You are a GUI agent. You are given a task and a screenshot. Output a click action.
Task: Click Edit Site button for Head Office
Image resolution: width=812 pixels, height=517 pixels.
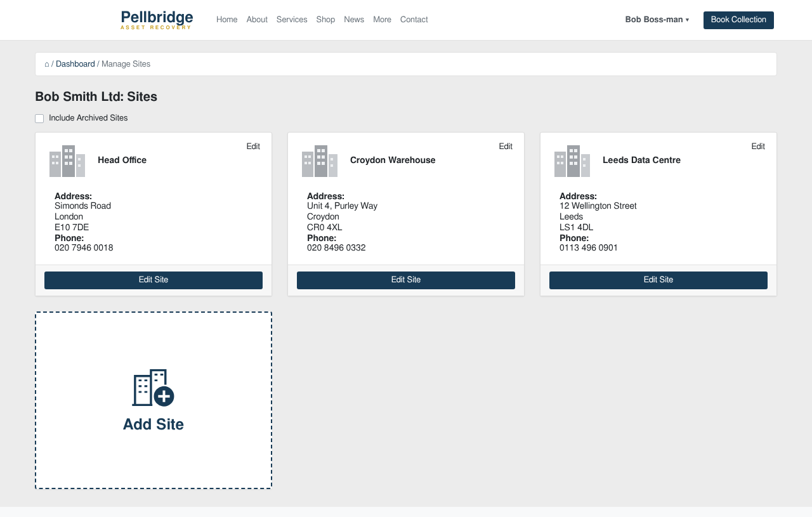click(154, 280)
